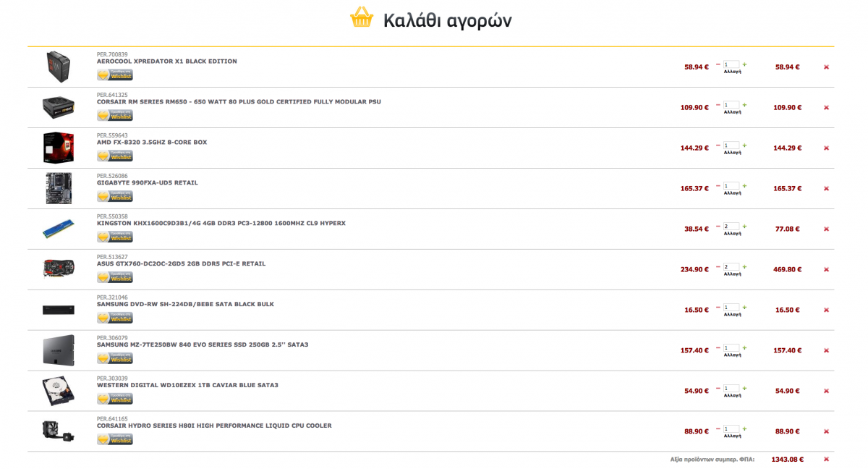This screenshot has width=868, height=469.
Task: Decrease Gigabyte 990FXA-UD5 quantity with minus
Action: coord(718,186)
